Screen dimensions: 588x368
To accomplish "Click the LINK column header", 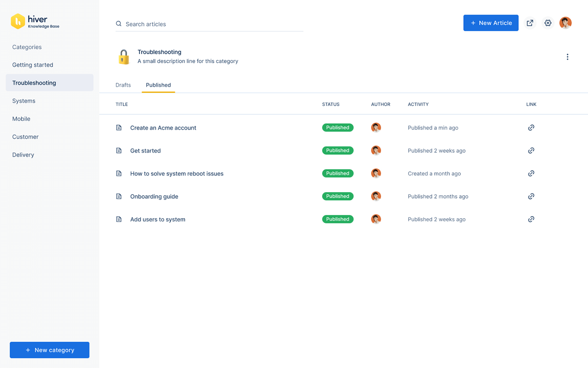I will (x=531, y=104).
